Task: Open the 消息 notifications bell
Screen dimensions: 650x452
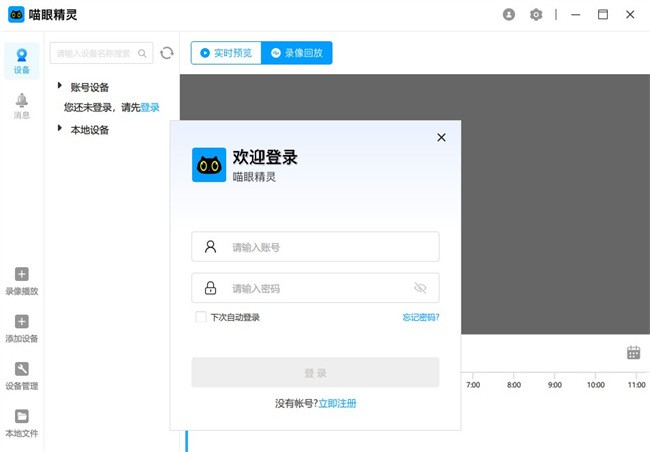Action: [22, 105]
